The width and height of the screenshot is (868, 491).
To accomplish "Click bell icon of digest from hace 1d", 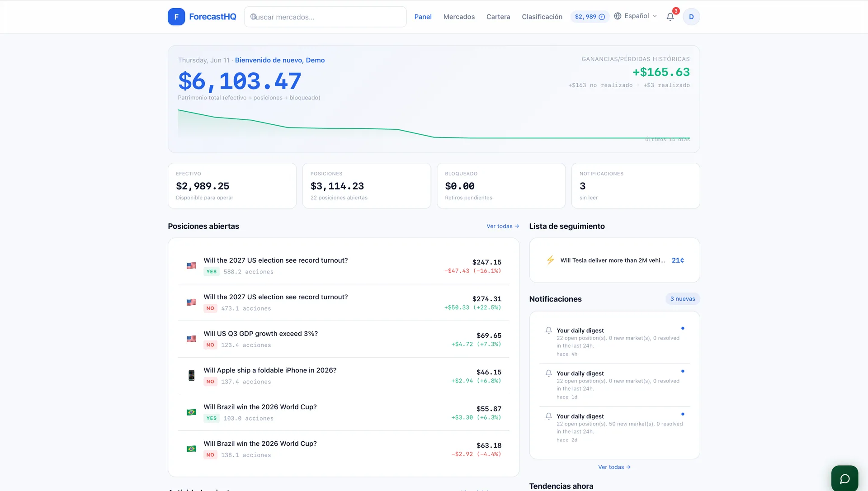I will coord(548,373).
